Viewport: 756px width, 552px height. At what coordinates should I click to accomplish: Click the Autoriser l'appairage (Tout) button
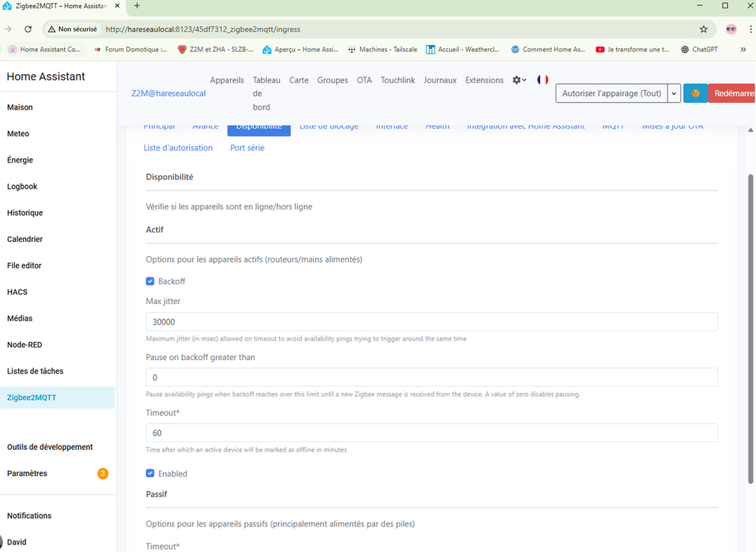[612, 93]
